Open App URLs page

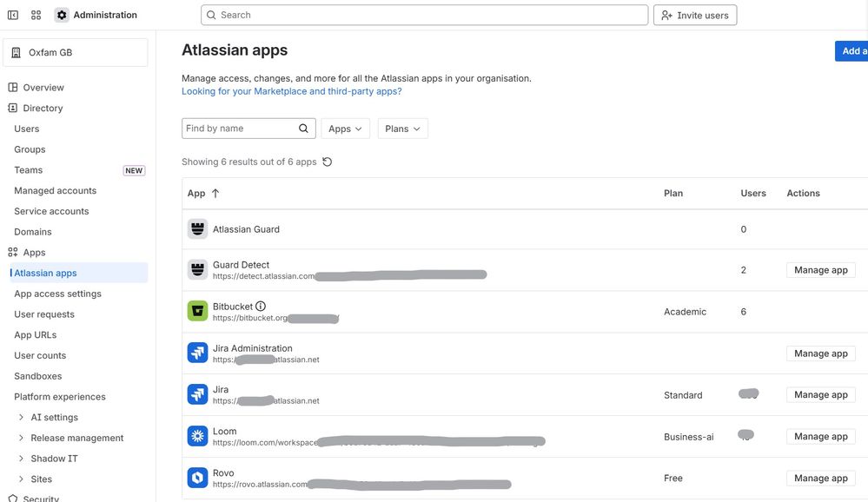coord(36,335)
